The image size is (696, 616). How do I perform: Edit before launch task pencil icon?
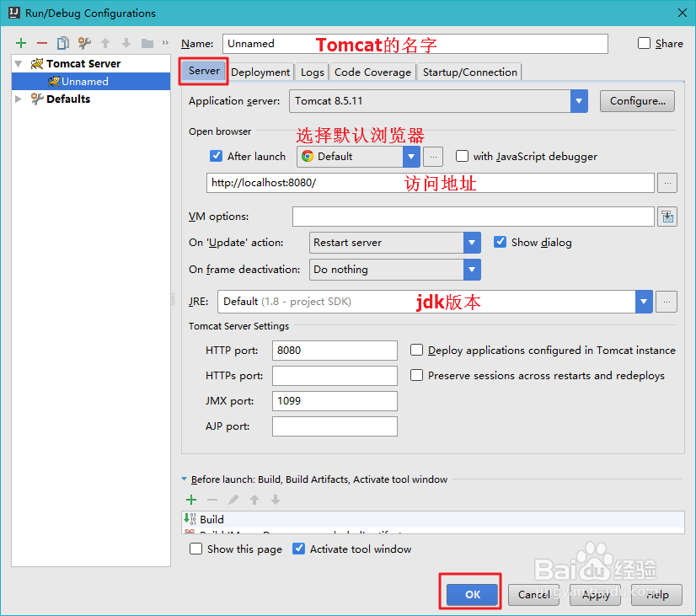(233, 500)
